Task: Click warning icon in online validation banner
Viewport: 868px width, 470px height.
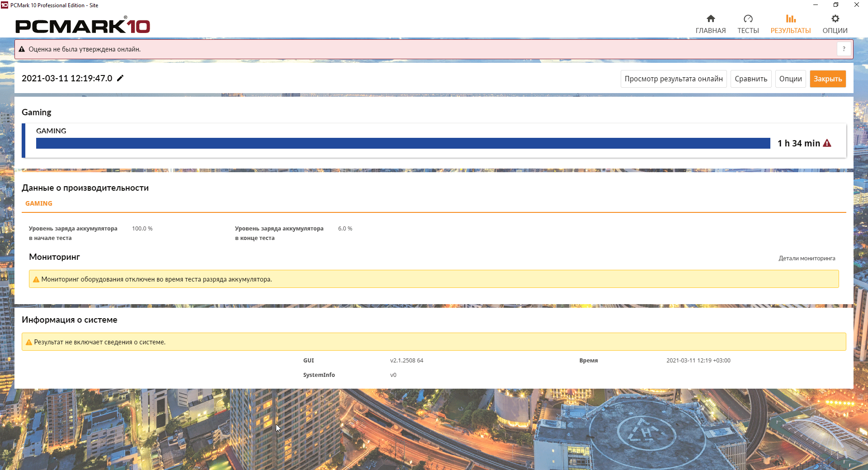Action: coord(22,49)
